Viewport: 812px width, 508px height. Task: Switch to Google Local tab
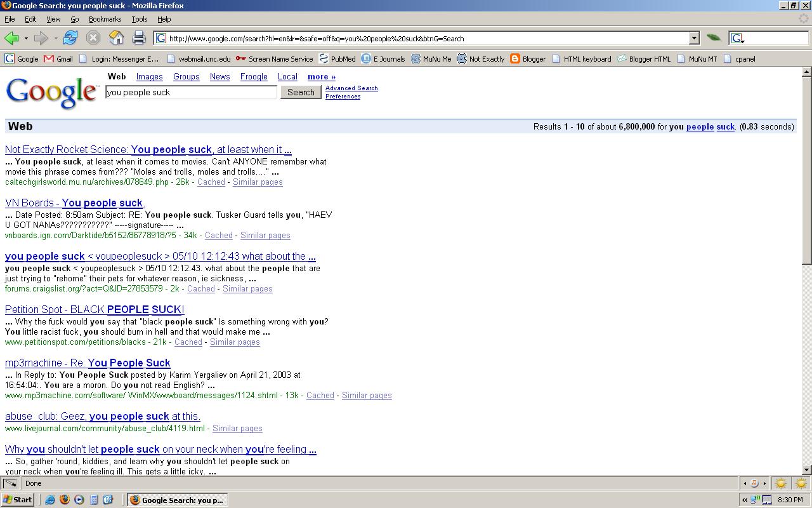[287, 77]
